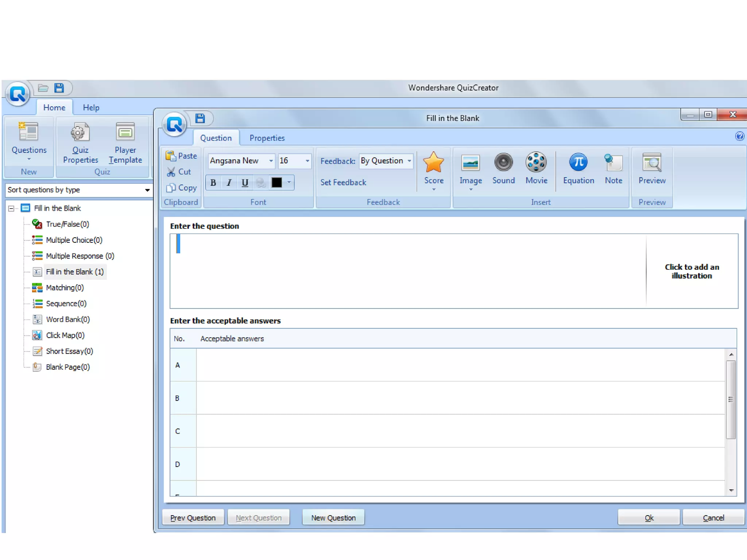Image resolution: width=747 pixels, height=560 pixels.
Task: Expand the Feedback By Question dropdown
Action: click(409, 161)
